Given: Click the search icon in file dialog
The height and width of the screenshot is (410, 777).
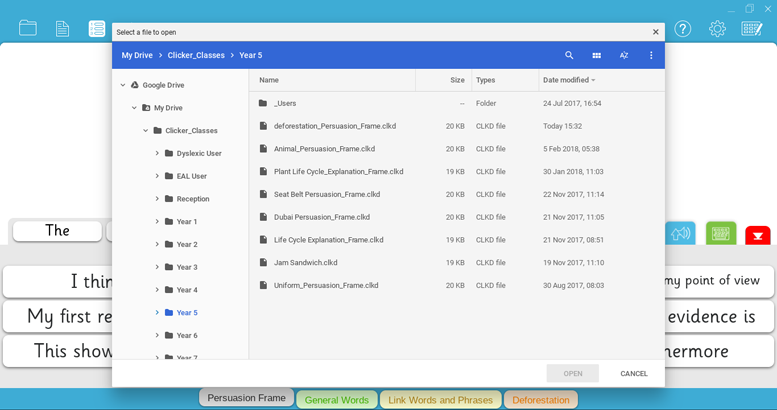Looking at the screenshot, I should click(x=569, y=56).
